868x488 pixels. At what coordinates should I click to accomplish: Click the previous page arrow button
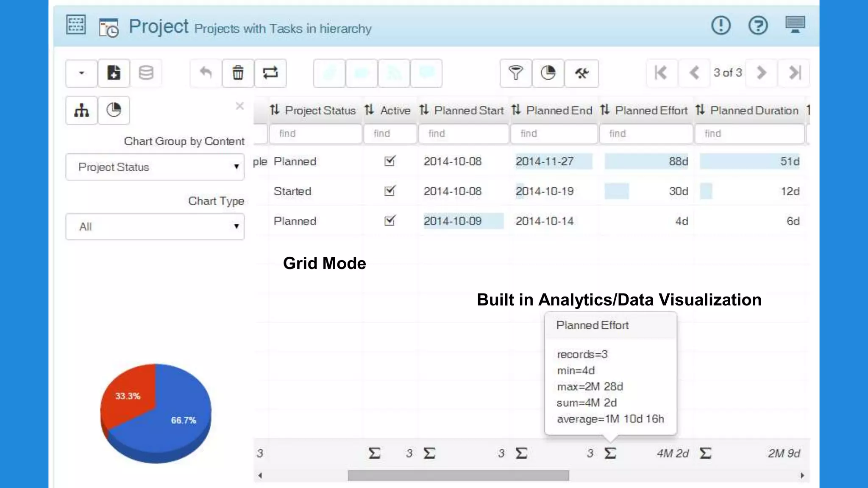694,73
